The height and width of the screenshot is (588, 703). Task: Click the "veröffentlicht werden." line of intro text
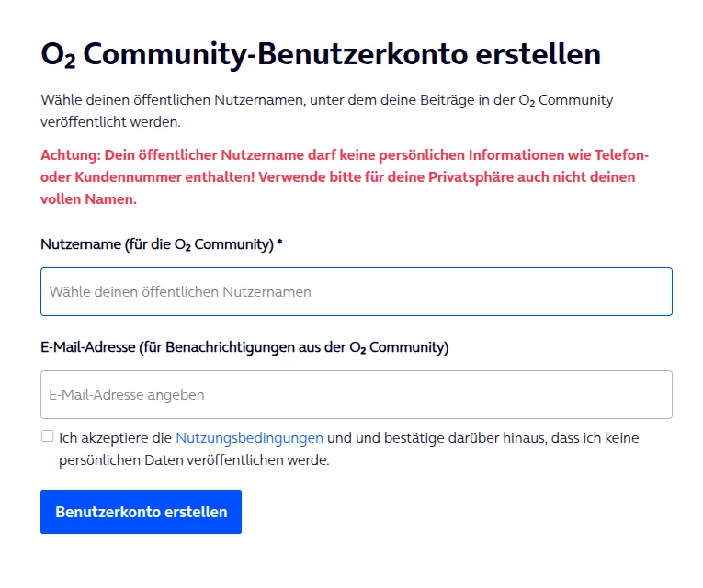click(x=110, y=121)
